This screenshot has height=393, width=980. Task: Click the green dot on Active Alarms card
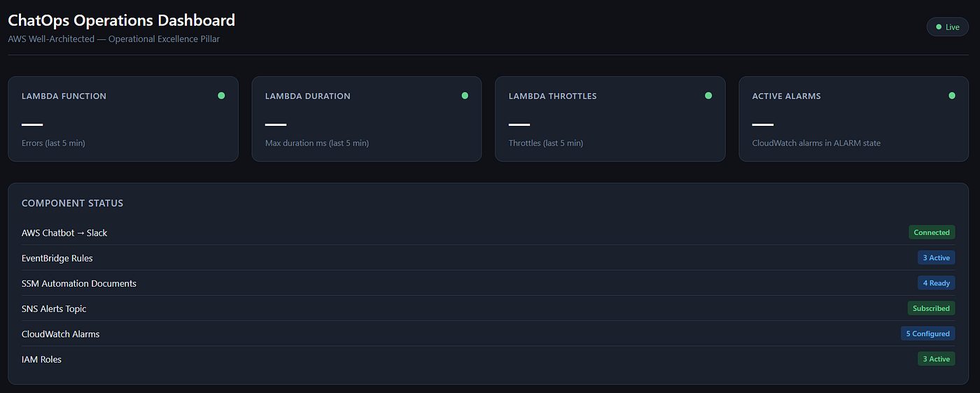pos(952,96)
